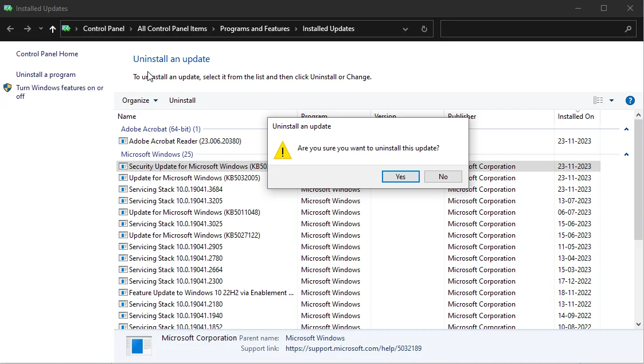Screen dimensions: 644x364
Task: Click icon beside Servicing Stack 10.0.19041.2905
Action: point(123,247)
